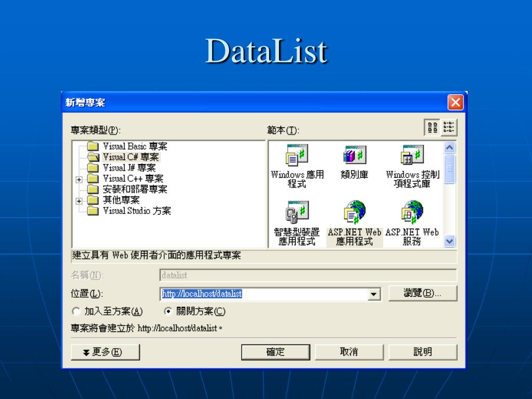Open the 位置 location dropdown arrow
Viewport: 532px width, 399px height.
[374, 294]
